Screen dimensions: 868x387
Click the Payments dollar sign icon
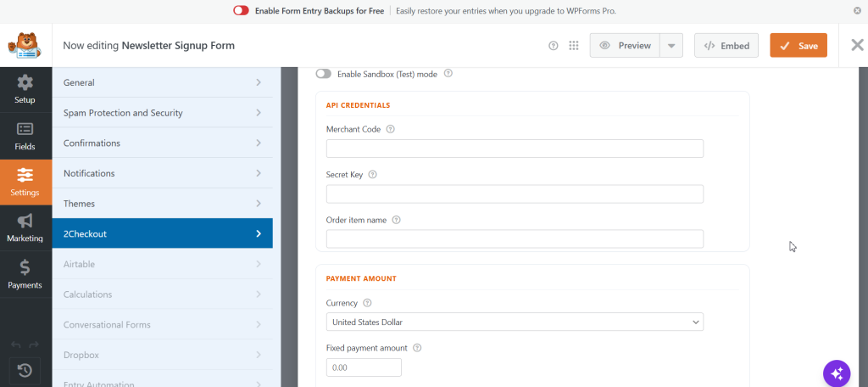pos(25,267)
